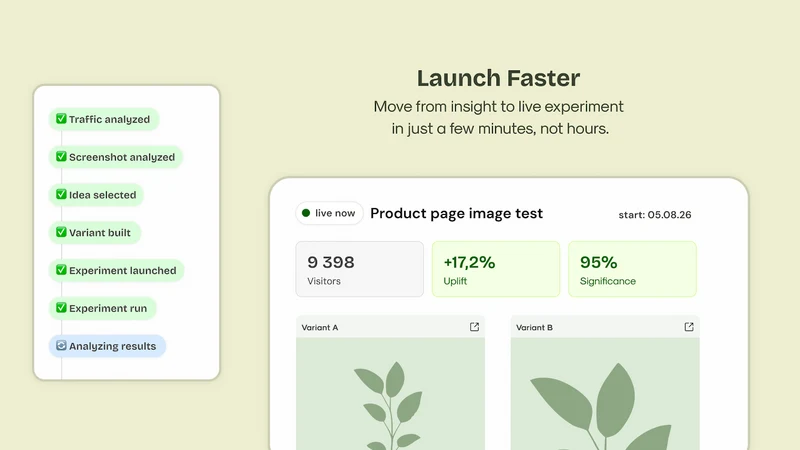This screenshot has height=450, width=800.
Task: Select the Variant B plant thumbnail
Action: click(605, 393)
